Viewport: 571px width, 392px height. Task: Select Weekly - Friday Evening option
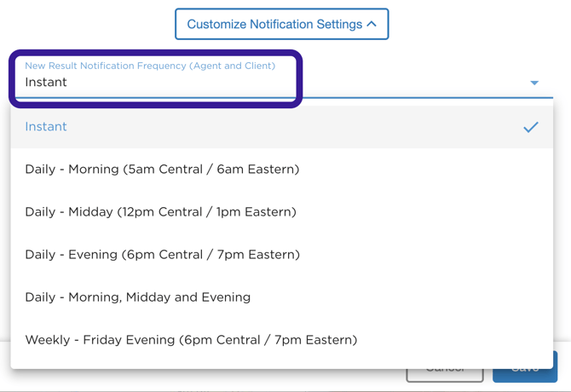[x=191, y=340]
